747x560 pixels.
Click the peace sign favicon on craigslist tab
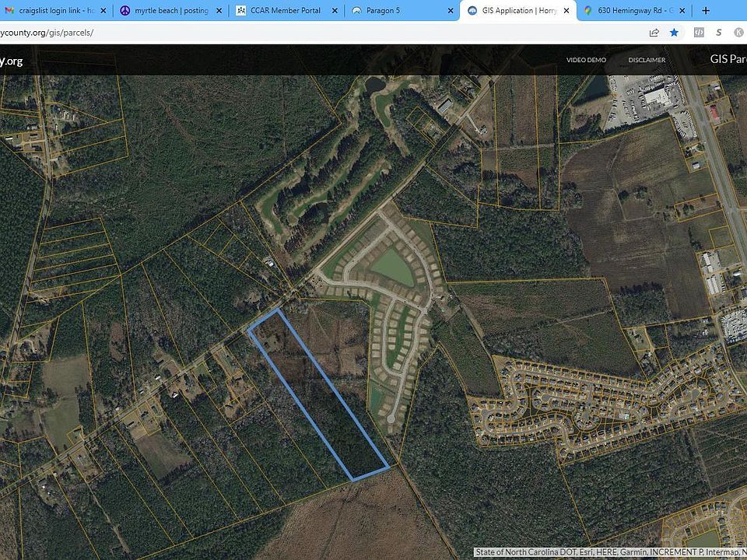pos(124,10)
